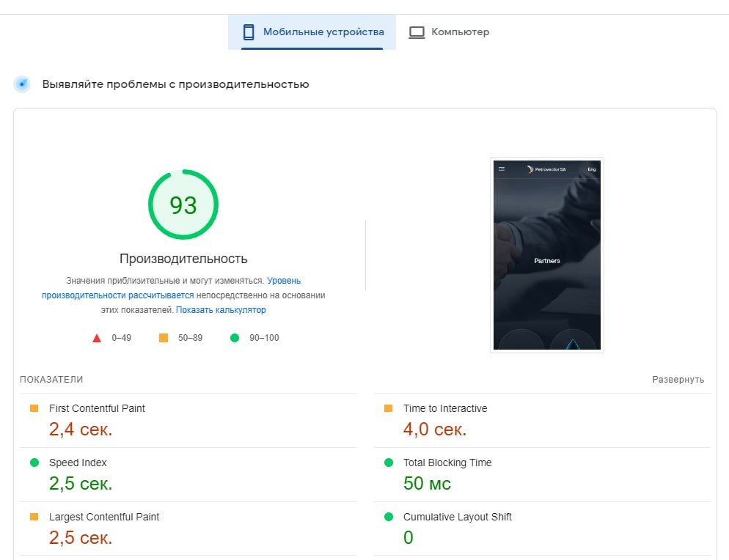Click Speed Index value 2,5 сек.
The height and width of the screenshot is (560, 729).
pos(81,484)
